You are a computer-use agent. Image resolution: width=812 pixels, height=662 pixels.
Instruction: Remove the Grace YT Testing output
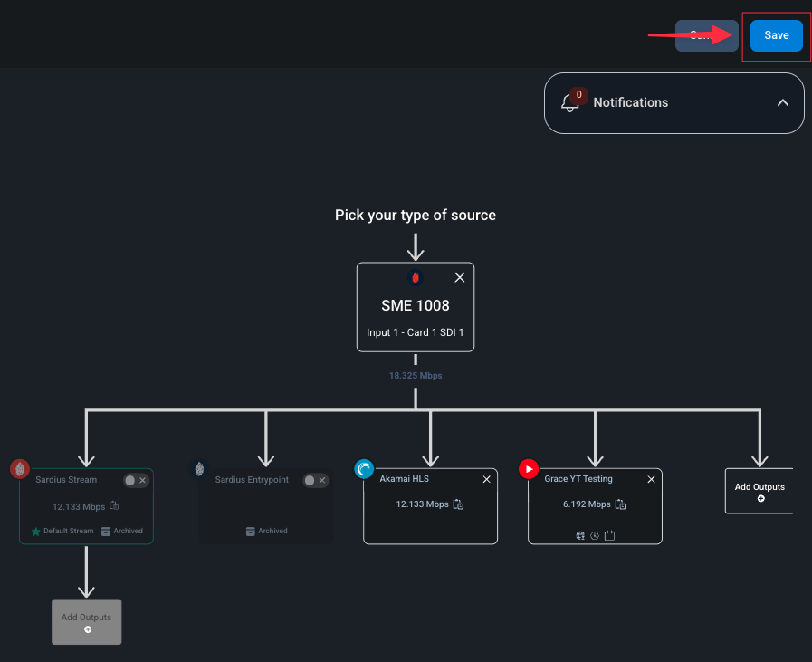pos(651,480)
